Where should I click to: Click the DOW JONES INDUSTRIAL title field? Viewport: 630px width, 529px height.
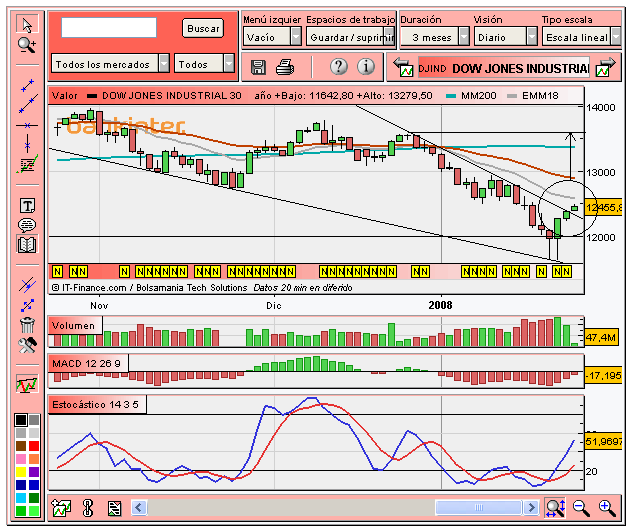[504, 68]
